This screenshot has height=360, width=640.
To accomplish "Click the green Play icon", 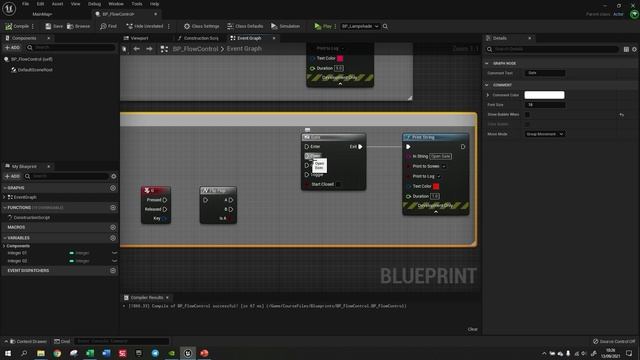I will (318, 26).
